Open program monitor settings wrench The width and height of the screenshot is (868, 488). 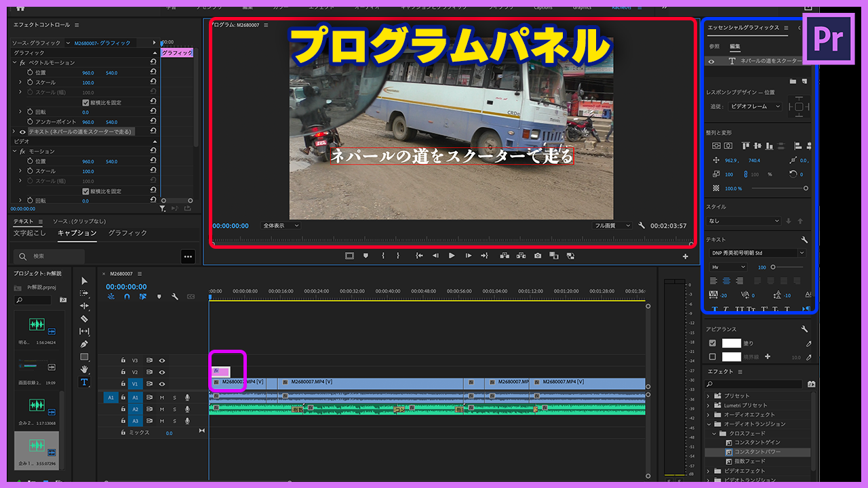(x=642, y=226)
